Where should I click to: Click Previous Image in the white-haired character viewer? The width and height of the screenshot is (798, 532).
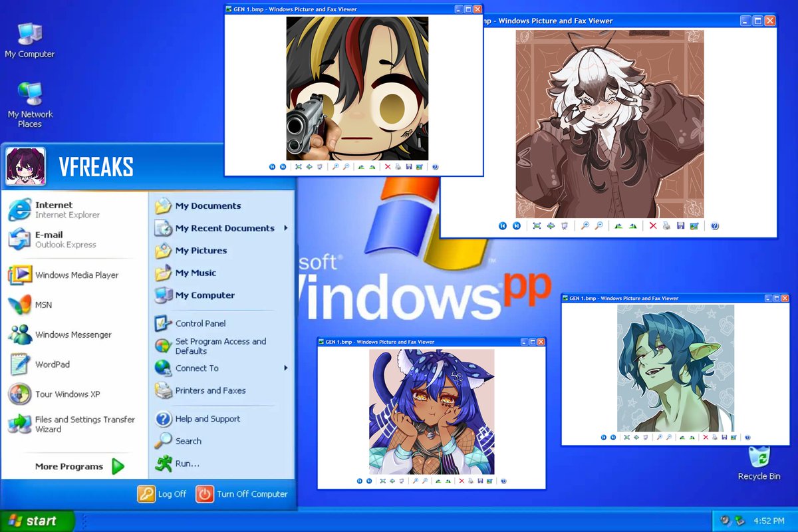coord(503,226)
